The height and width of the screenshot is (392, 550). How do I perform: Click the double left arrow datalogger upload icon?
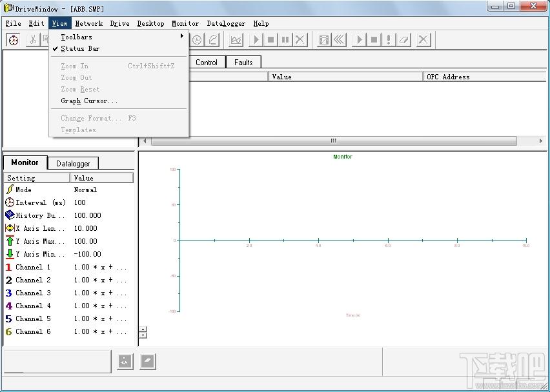[x=339, y=40]
